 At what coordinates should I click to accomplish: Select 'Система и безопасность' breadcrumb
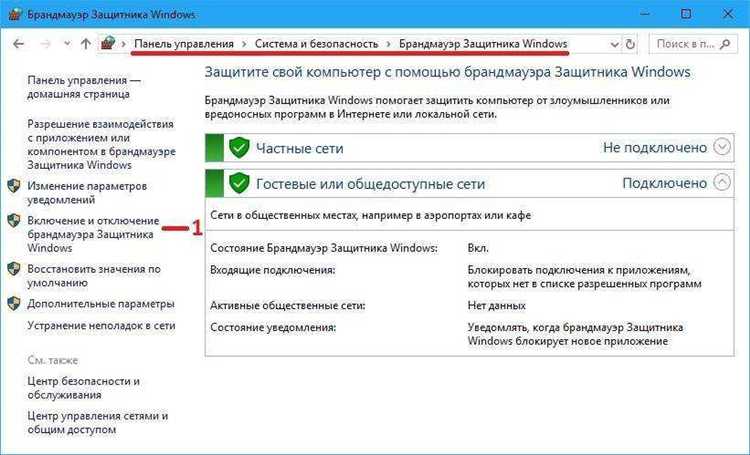(x=316, y=44)
